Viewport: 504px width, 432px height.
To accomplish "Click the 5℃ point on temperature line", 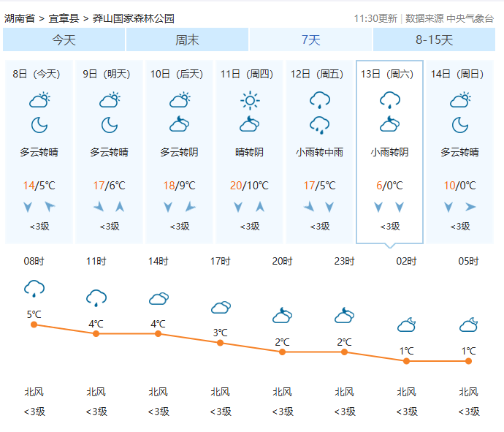I will pyautogui.click(x=34, y=325).
